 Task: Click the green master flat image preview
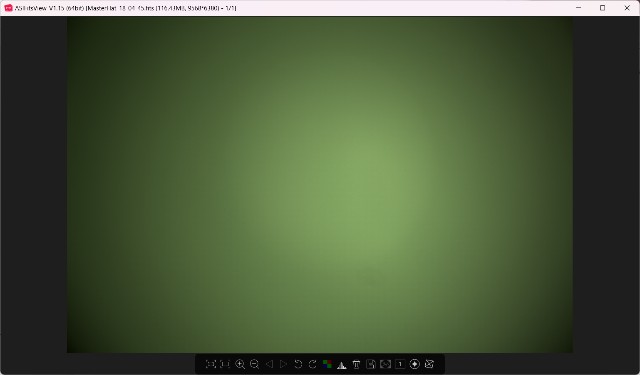320,184
